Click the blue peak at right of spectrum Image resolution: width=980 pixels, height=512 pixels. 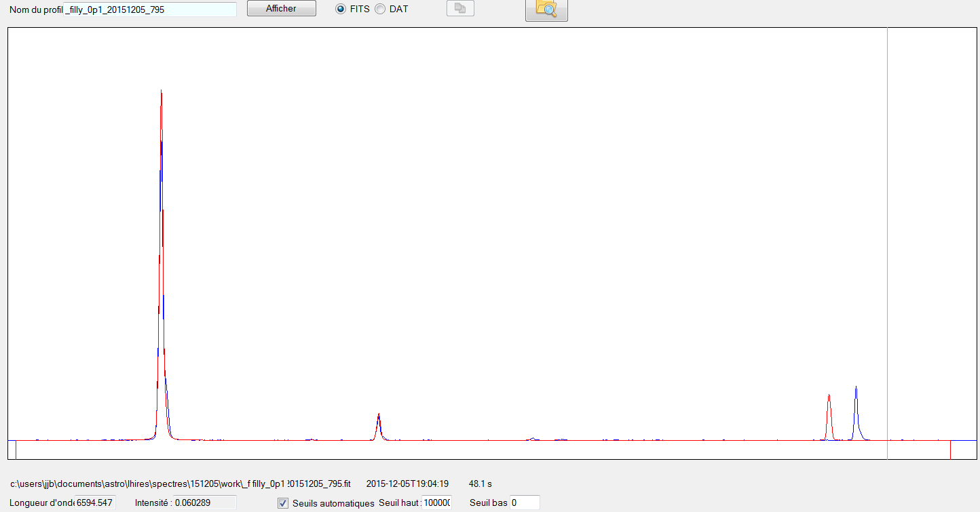pos(856,388)
